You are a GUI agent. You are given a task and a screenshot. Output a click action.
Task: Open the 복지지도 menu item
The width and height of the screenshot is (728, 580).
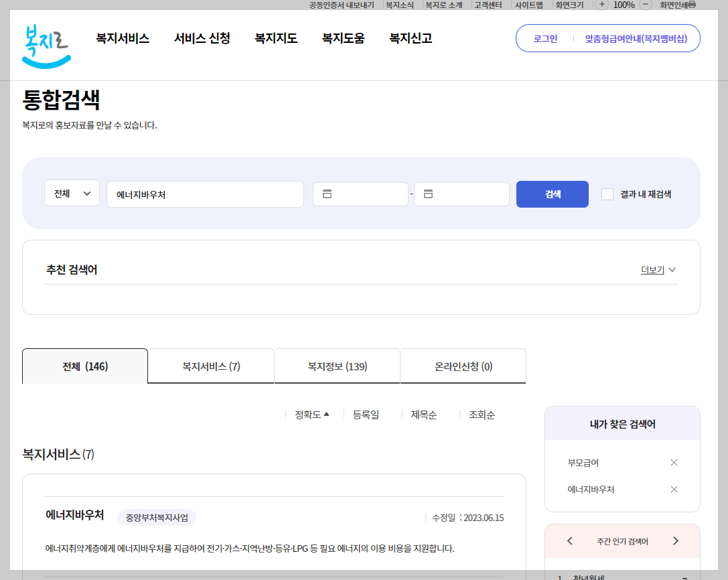point(276,38)
